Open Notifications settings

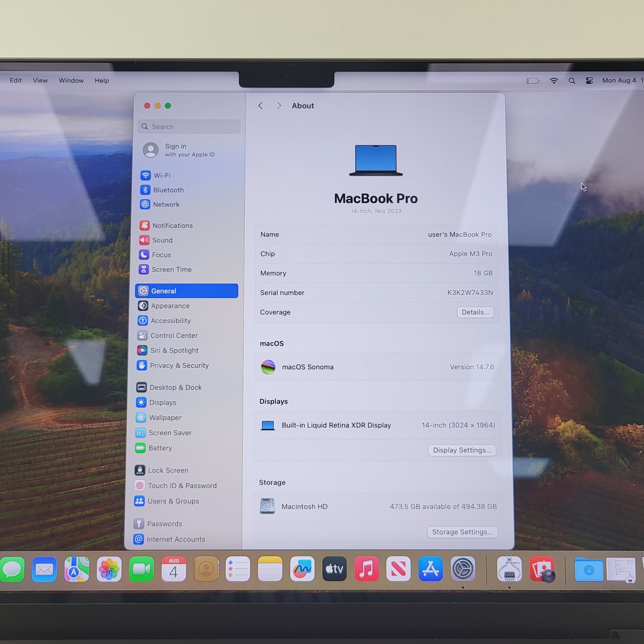click(166, 226)
